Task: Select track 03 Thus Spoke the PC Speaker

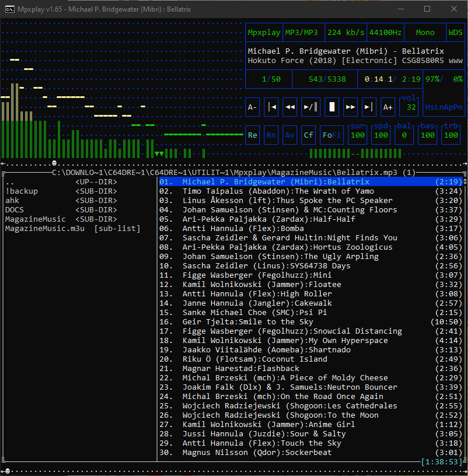Action: click(x=310, y=201)
